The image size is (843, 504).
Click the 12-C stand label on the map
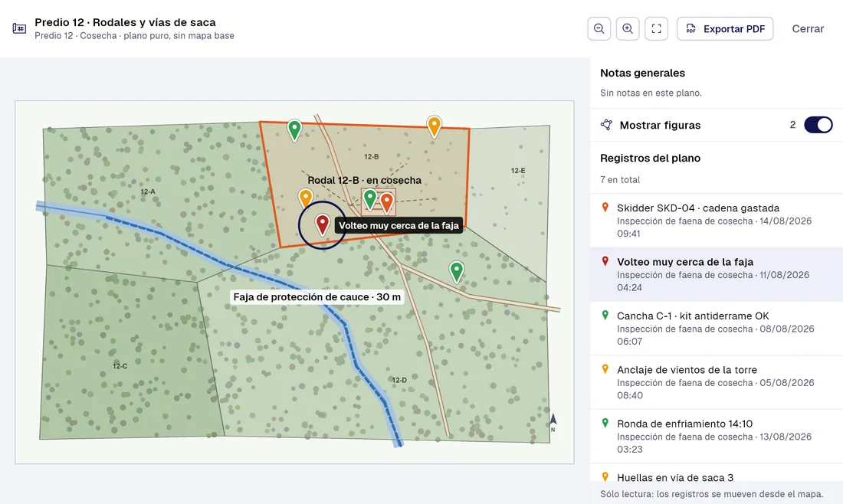coord(120,366)
